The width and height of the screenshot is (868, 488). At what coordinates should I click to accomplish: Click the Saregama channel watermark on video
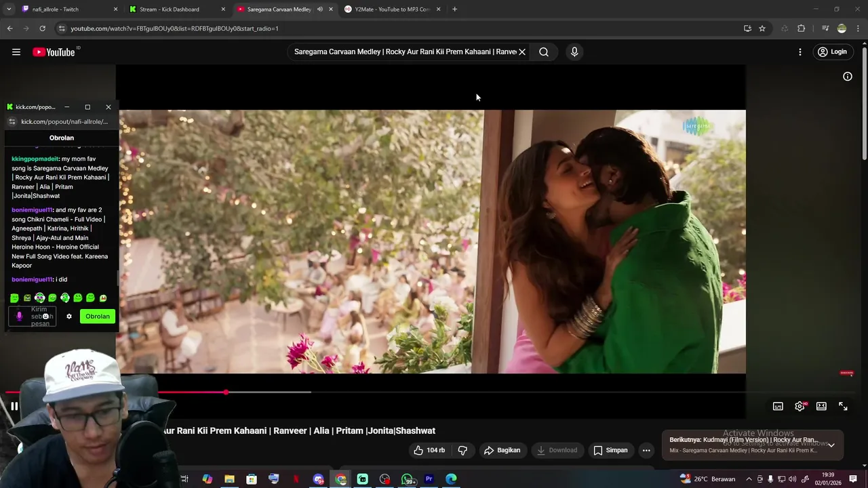pos(696,126)
